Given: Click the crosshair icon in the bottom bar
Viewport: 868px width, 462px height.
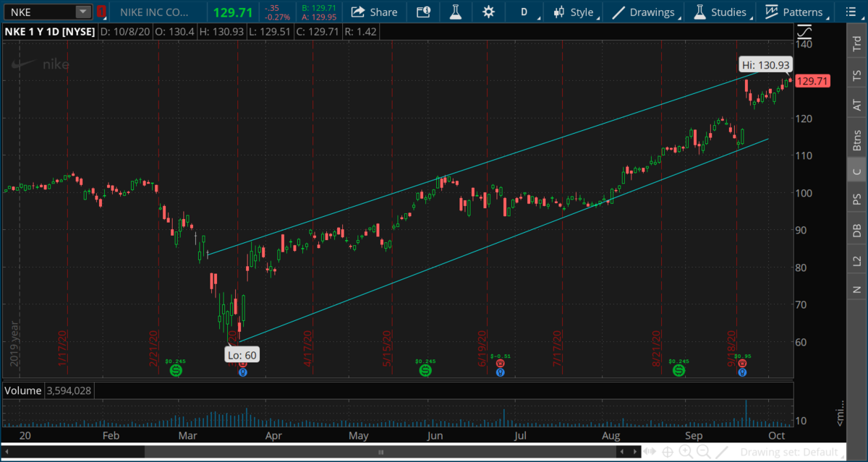Looking at the screenshot, I should [x=668, y=452].
